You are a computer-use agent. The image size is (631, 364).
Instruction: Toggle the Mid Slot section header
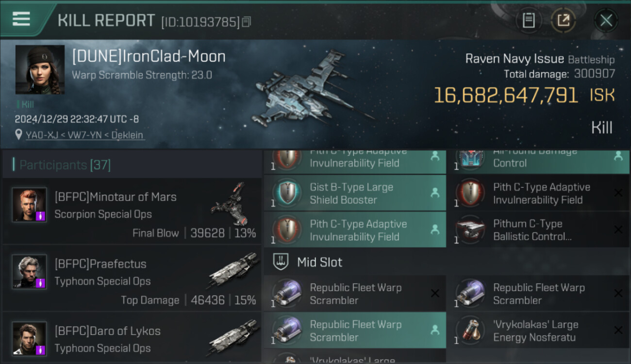point(319,262)
